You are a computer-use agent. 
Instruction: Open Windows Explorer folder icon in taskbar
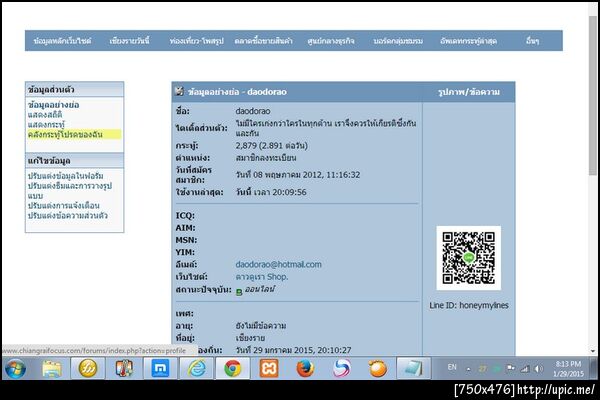52,369
